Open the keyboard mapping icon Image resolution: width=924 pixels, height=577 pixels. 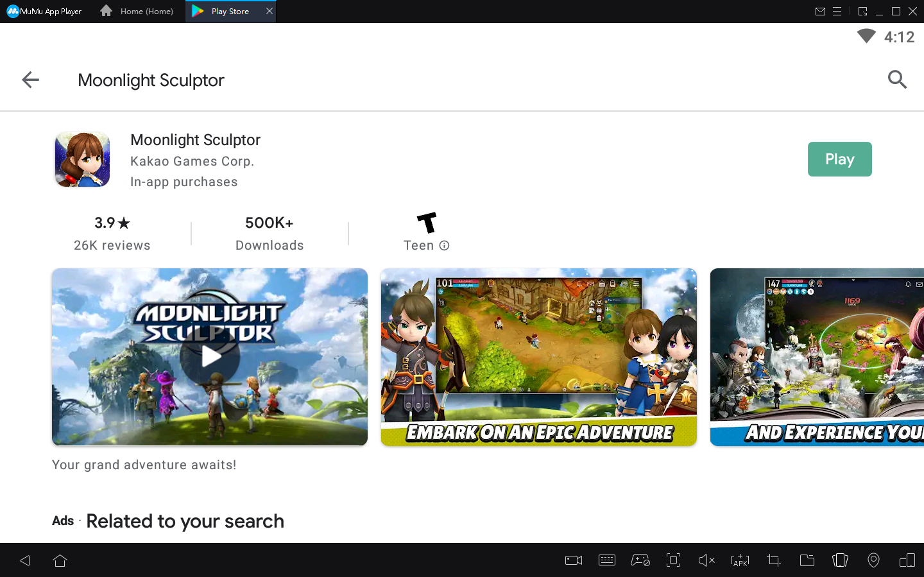pos(607,560)
